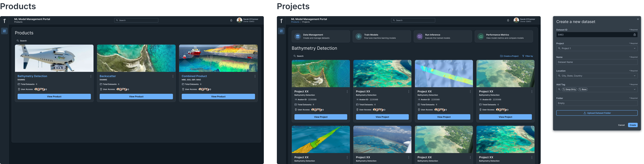The width and height of the screenshot is (644, 164).
Task: Click the Run Inference icon
Action: 419,36
